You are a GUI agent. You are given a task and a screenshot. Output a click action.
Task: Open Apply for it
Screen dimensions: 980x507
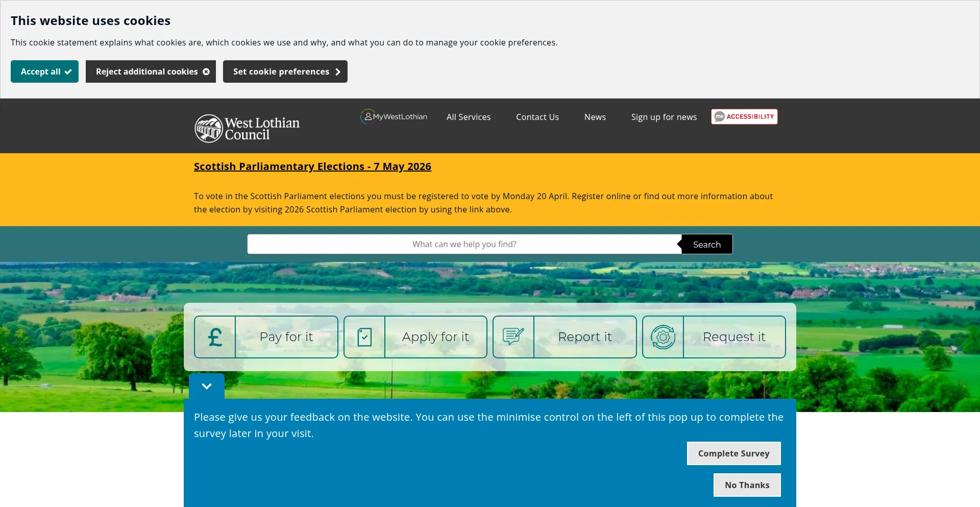[x=415, y=337]
